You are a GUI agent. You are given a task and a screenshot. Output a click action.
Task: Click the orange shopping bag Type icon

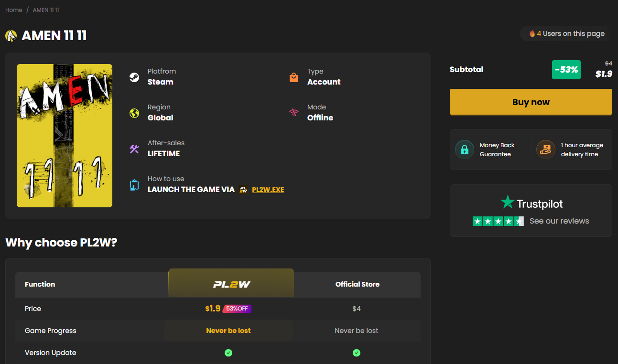pyautogui.click(x=294, y=77)
